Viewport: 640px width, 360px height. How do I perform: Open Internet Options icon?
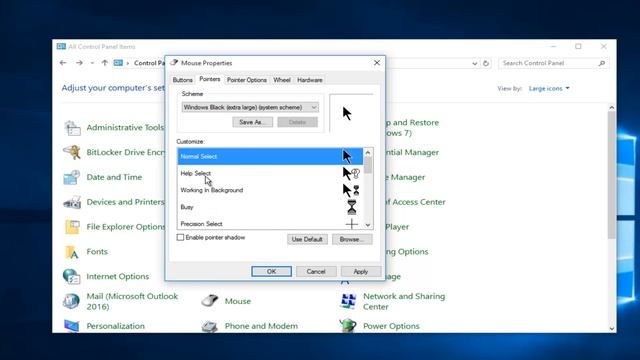[x=72, y=276]
